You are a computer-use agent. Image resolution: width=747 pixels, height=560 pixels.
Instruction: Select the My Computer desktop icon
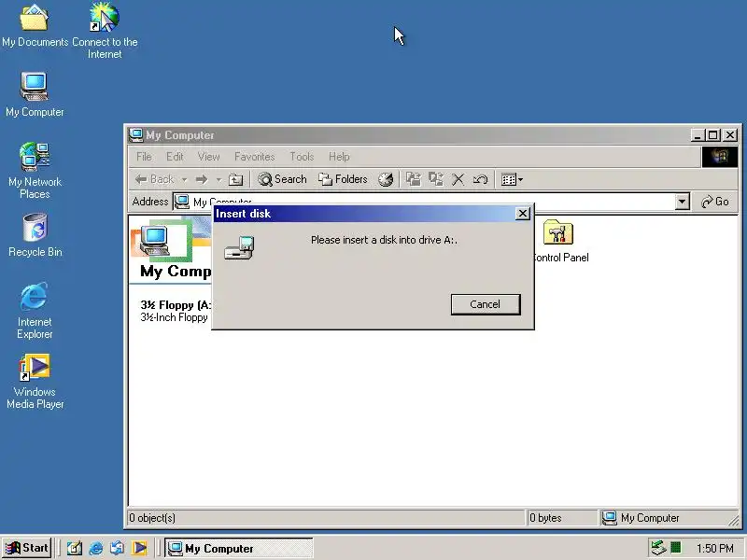point(35,94)
